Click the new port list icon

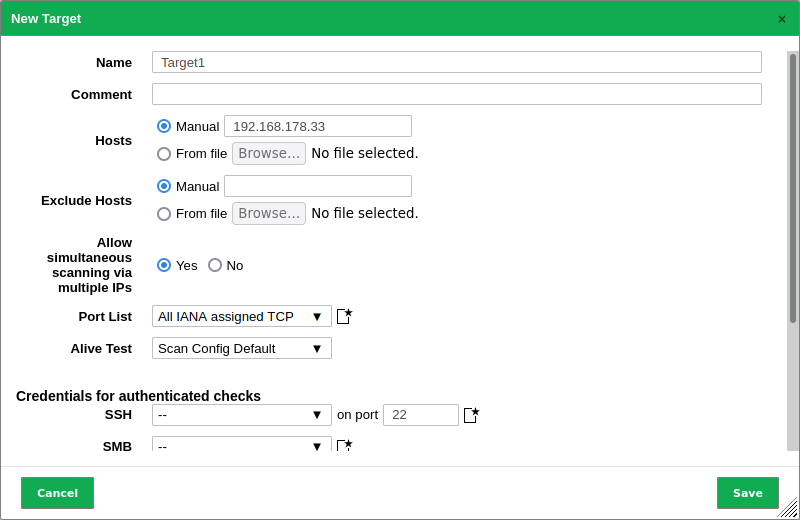(344, 316)
